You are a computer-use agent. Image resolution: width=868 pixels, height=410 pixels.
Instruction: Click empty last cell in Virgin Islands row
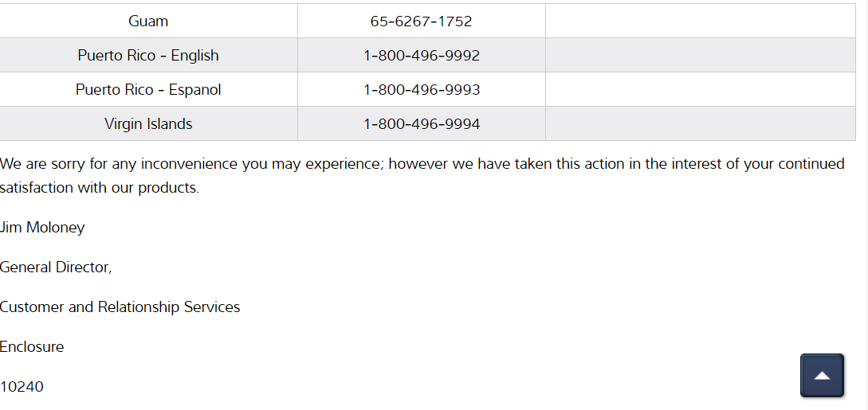(700, 124)
